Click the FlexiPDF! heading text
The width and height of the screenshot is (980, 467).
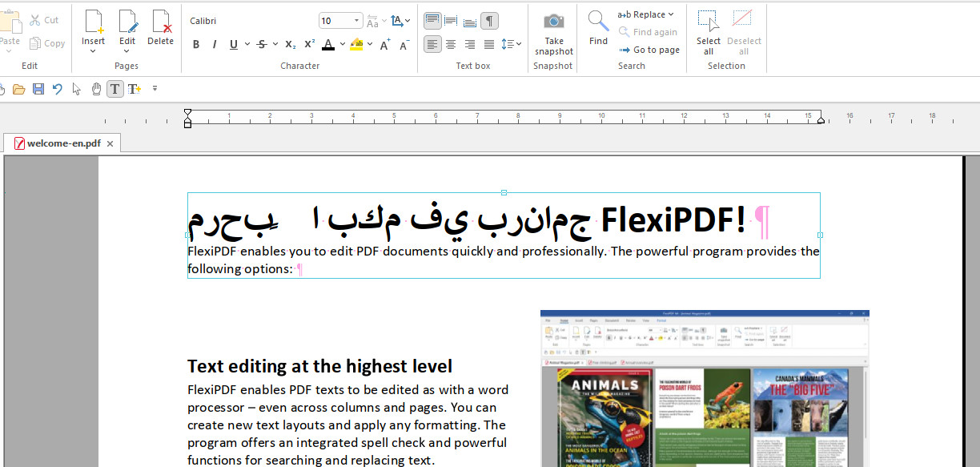click(x=673, y=219)
